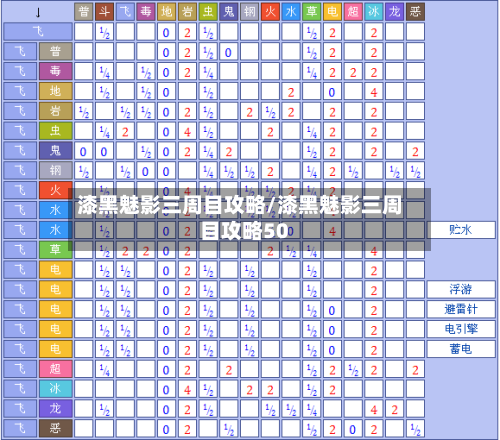Click the 电 column header

tap(332, 12)
